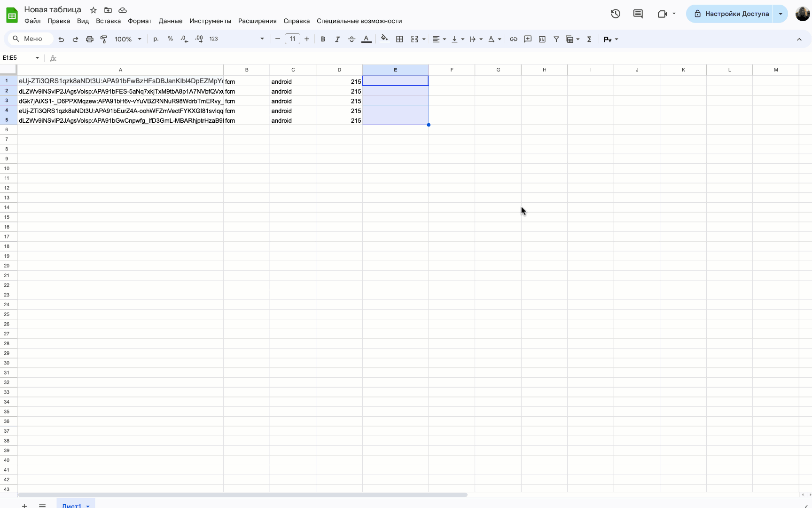812x508 pixels.
Task: Click the Меню search button
Action: pyautogui.click(x=28, y=39)
